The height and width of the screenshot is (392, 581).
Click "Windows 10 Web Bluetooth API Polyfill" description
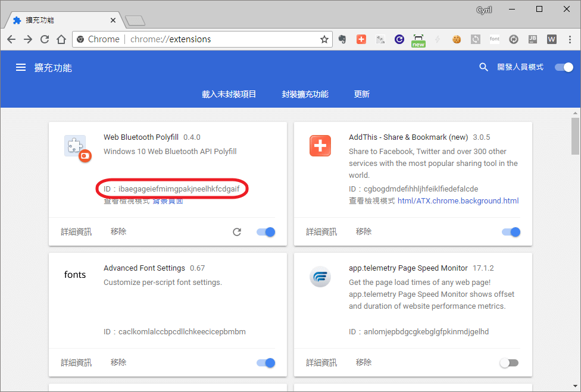click(170, 151)
